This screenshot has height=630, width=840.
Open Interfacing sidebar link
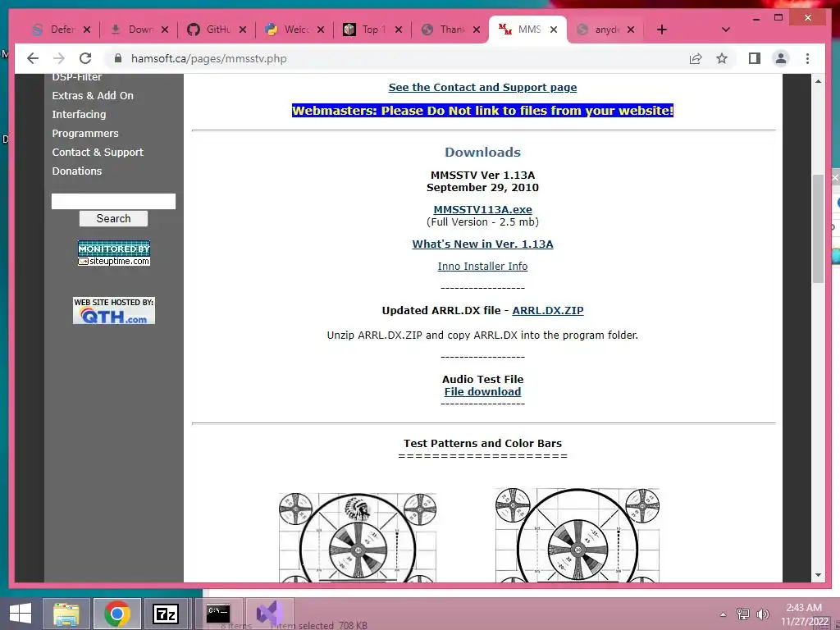[x=79, y=114]
